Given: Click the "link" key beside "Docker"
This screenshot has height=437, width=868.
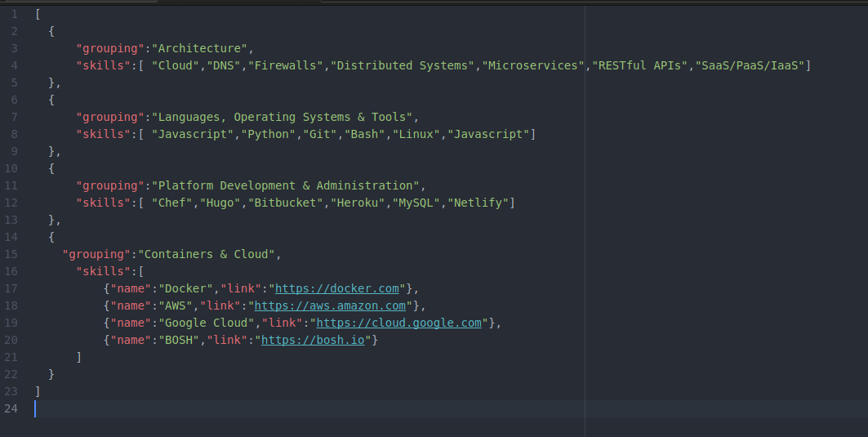Looking at the screenshot, I should tap(241, 288).
